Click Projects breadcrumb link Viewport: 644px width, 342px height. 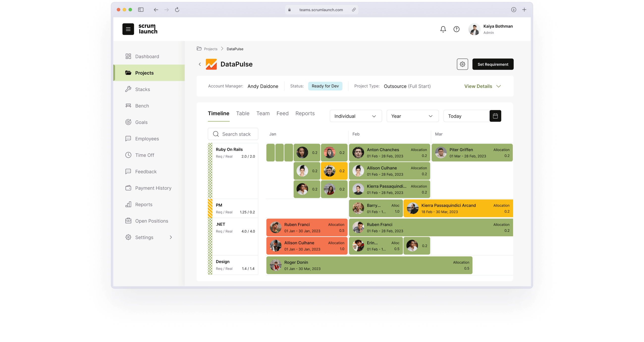click(211, 49)
